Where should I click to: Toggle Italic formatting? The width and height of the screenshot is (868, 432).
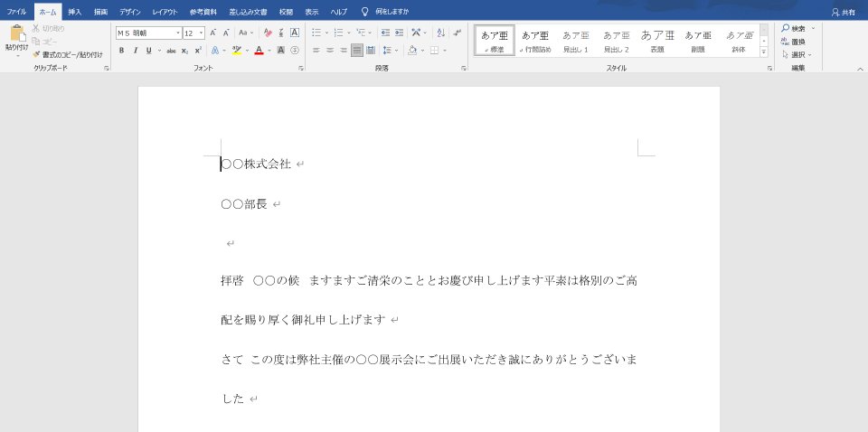click(x=135, y=51)
